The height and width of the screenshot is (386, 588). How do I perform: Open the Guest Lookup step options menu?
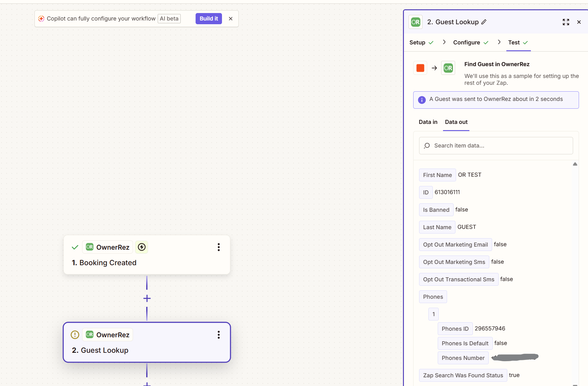click(219, 335)
